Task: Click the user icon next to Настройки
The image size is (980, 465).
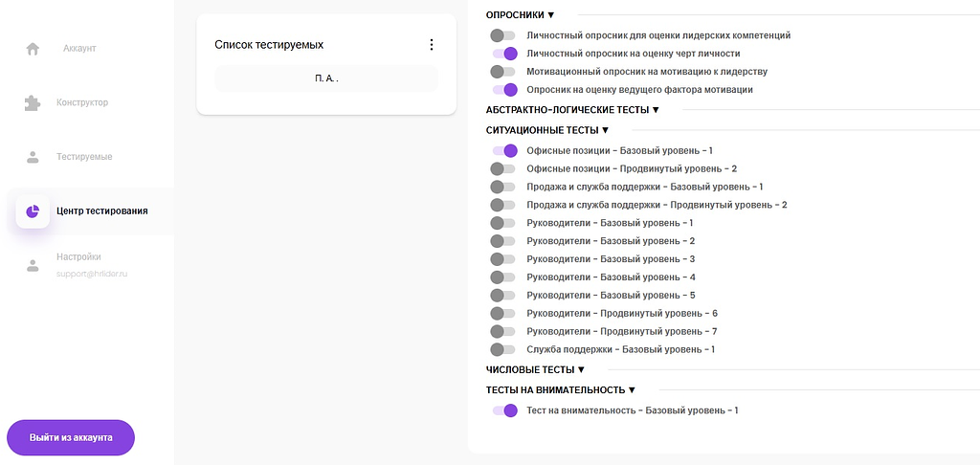Action: [x=33, y=265]
